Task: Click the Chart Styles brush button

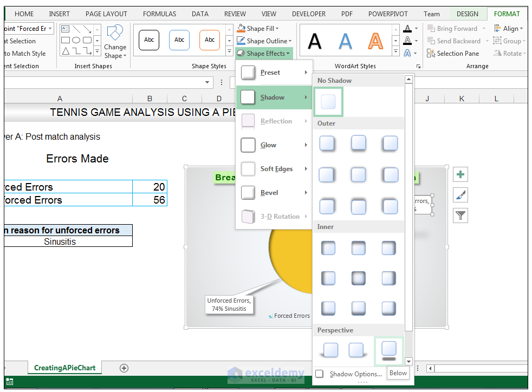Action: [x=460, y=195]
